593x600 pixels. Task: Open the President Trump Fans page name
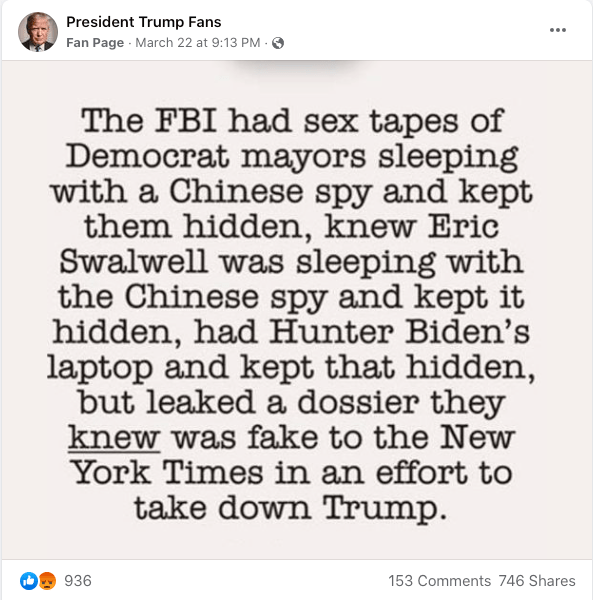point(143,22)
